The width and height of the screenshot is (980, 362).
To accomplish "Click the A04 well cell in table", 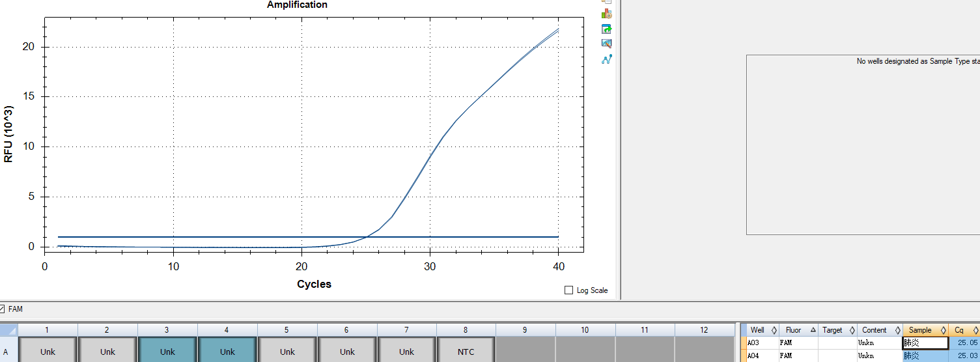I will click(x=762, y=355).
